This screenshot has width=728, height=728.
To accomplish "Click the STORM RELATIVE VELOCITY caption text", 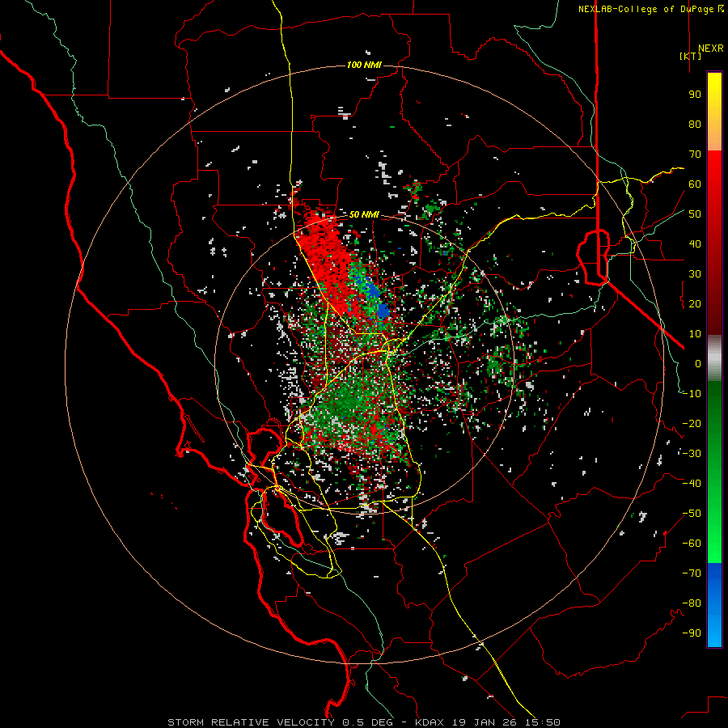I will 251,722.
